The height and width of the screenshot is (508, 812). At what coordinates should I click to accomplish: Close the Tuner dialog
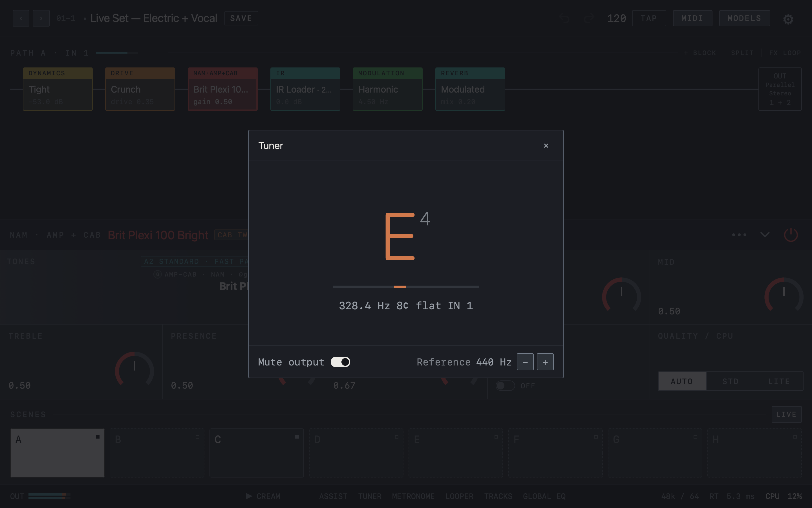tap(546, 145)
